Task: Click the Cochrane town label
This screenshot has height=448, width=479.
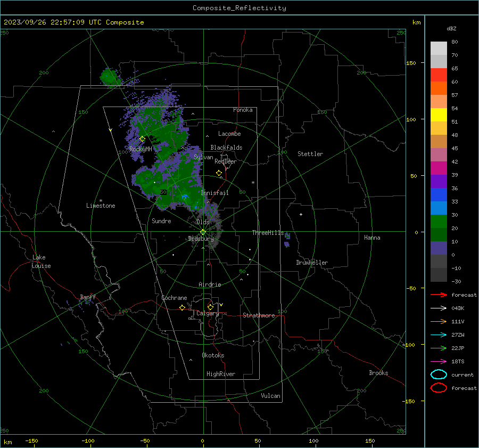Action: [174, 298]
